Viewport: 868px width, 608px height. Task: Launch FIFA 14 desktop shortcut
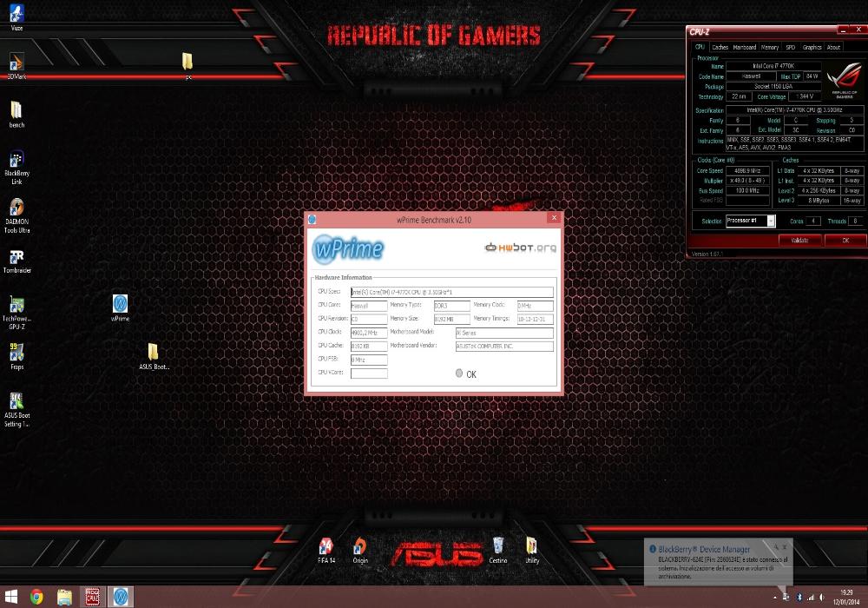click(326, 551)
